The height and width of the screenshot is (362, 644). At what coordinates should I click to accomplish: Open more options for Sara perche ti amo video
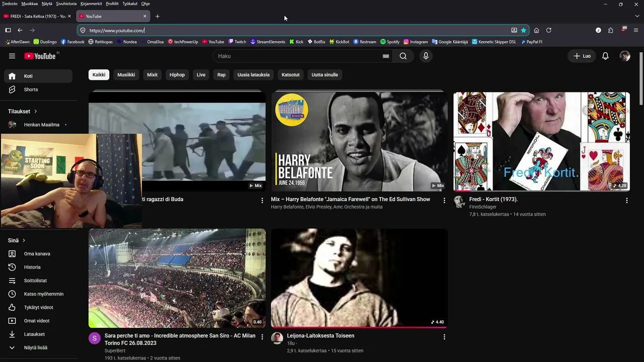click(x=262, y=336)
